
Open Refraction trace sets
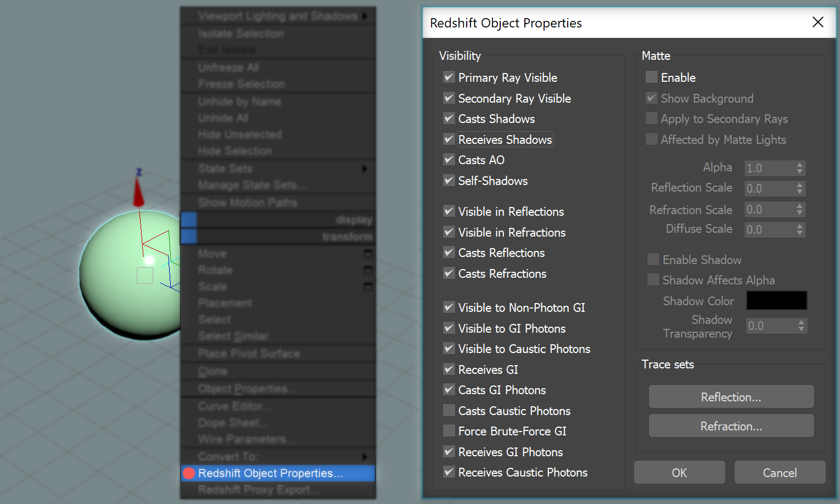tap(731, 425)
